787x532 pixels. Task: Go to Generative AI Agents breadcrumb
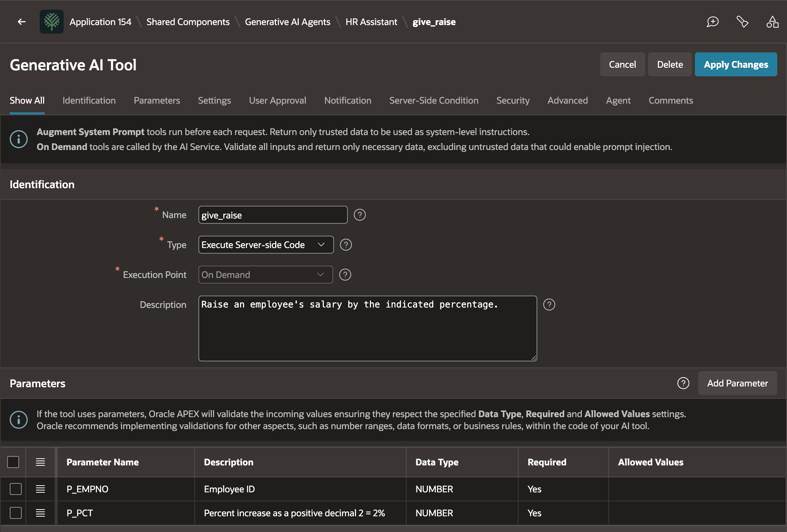(288, 22)
